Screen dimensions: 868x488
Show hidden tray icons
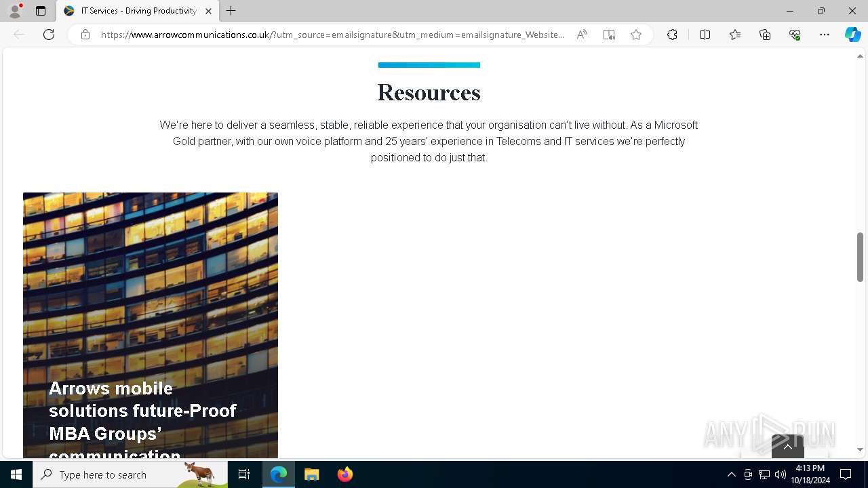(731, 474)
